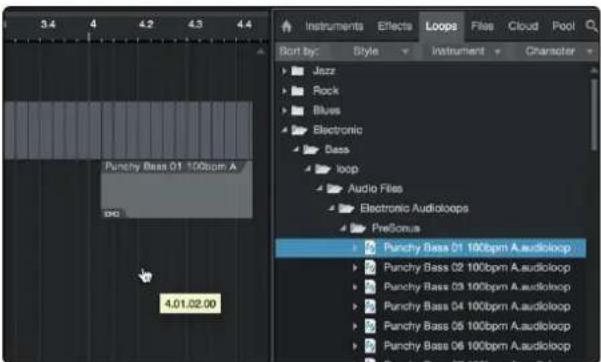Click Punchy Bass 01 audioloop file icon
The image size is (601, 362).
(370, 248)
